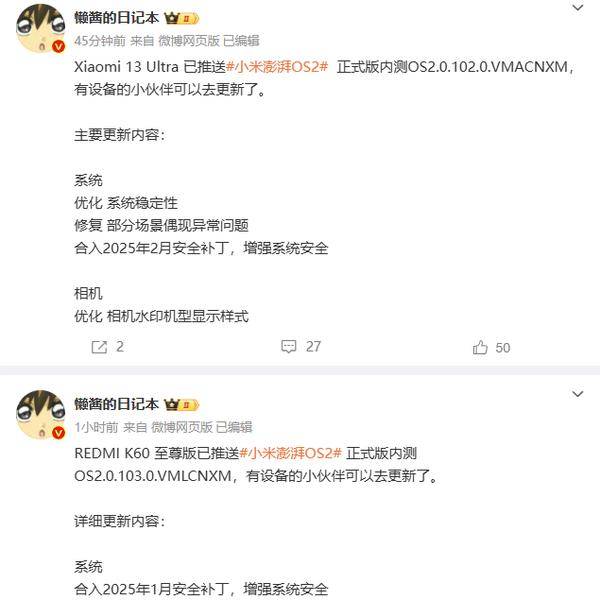Click the crown membership badge on the first post
Viewport: 600px width, 600px height.
click(x=181, y=18)
